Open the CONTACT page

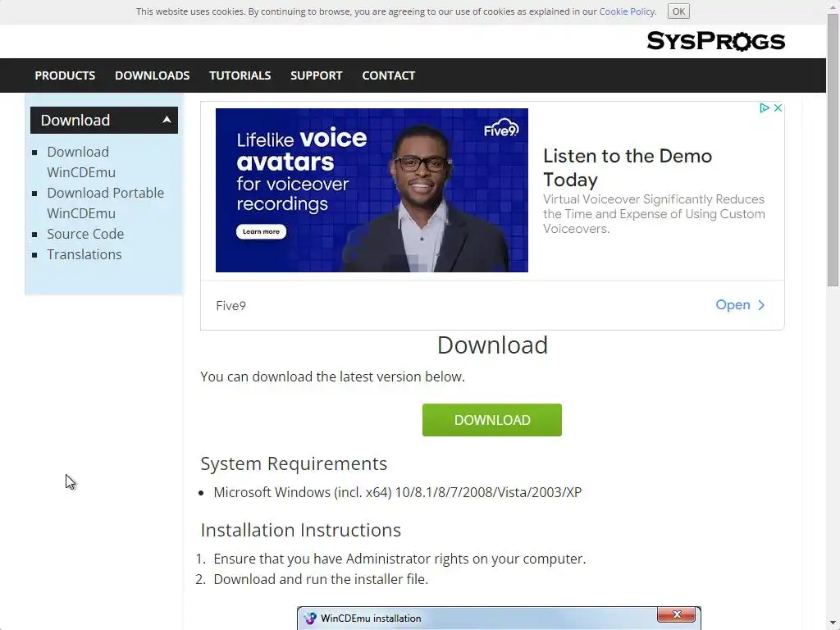point(388,75)
